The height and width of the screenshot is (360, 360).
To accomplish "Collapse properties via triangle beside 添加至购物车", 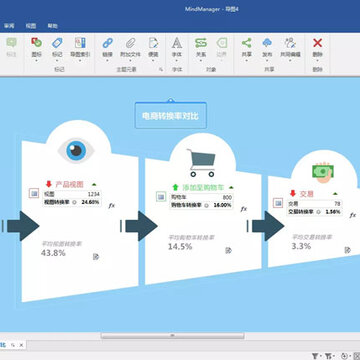I will 231,187.
